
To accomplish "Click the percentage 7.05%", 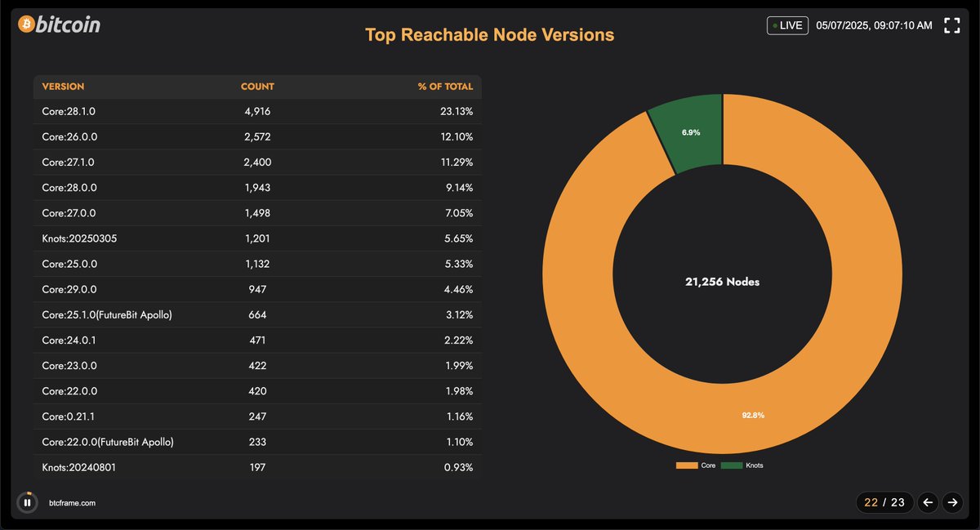I will tap(459, 213).
